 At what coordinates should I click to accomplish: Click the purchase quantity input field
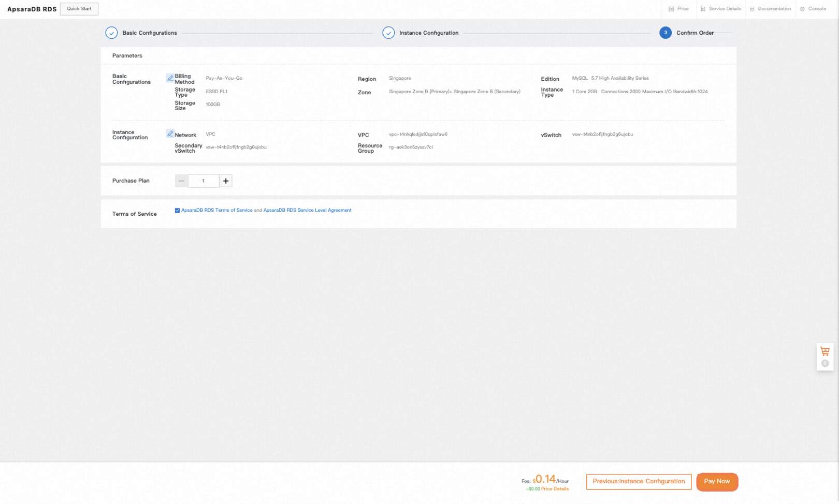point(204,181)
